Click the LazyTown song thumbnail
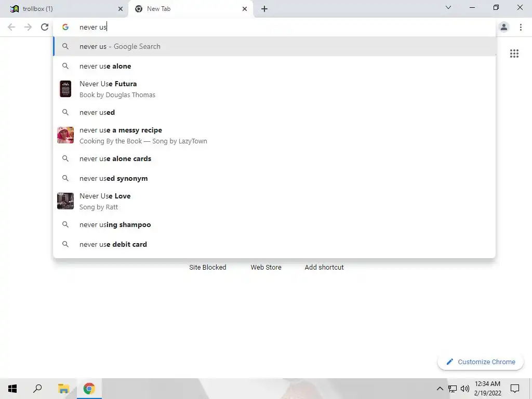532x399 pixels. pyautogui.click(x=65, y=135)
